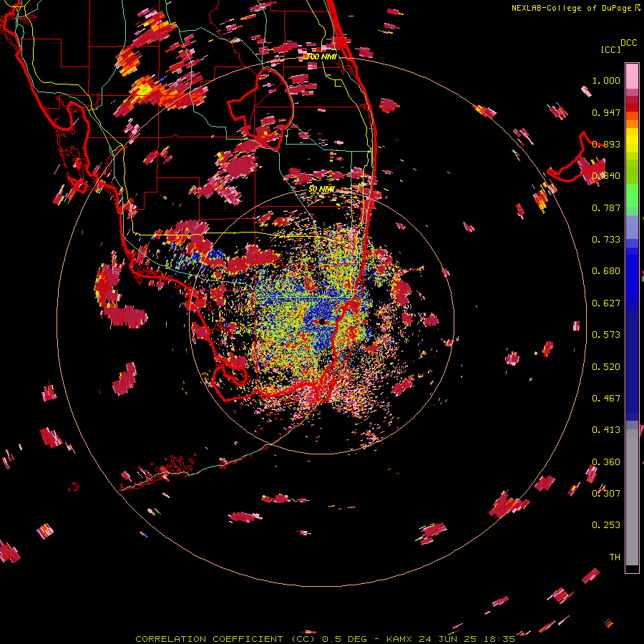The width and height of the screenshot is (644, 644).
Task: Click the TH threshold label on the scale
Action: point(615,557)
